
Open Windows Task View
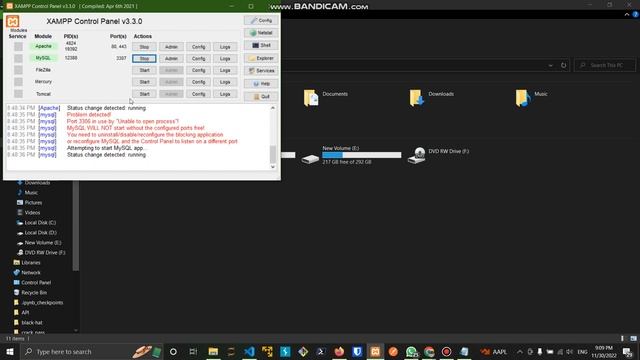[x=193, y=351]
